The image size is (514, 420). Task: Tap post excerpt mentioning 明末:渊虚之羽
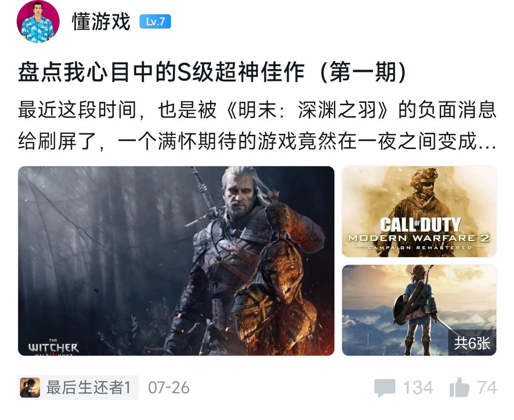[x=257, y=125]
